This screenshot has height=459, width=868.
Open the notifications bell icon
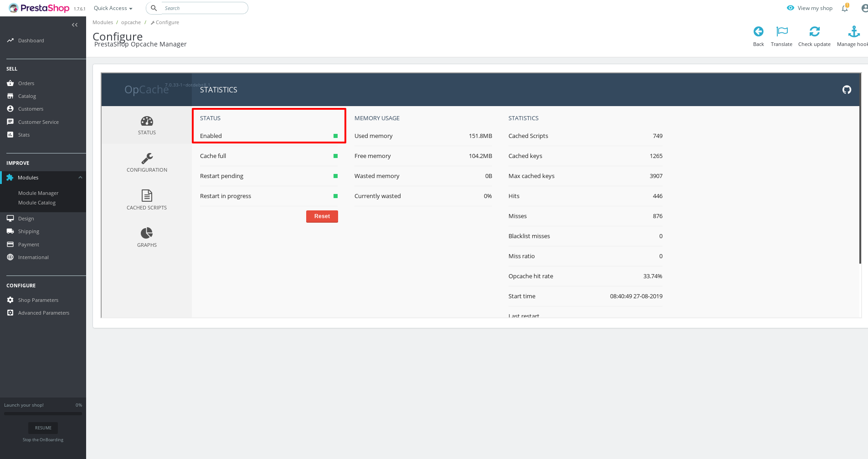[x=845, y=8]
